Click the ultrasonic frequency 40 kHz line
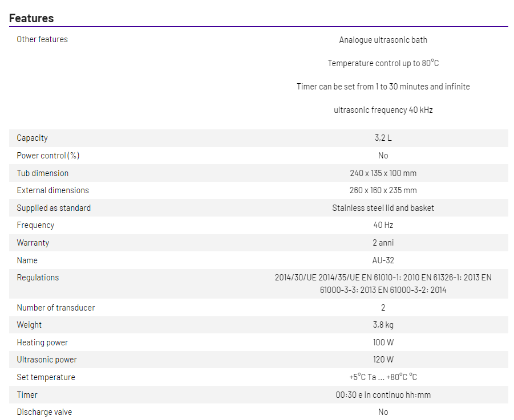 pyautogui.click(x=383, y=110)
